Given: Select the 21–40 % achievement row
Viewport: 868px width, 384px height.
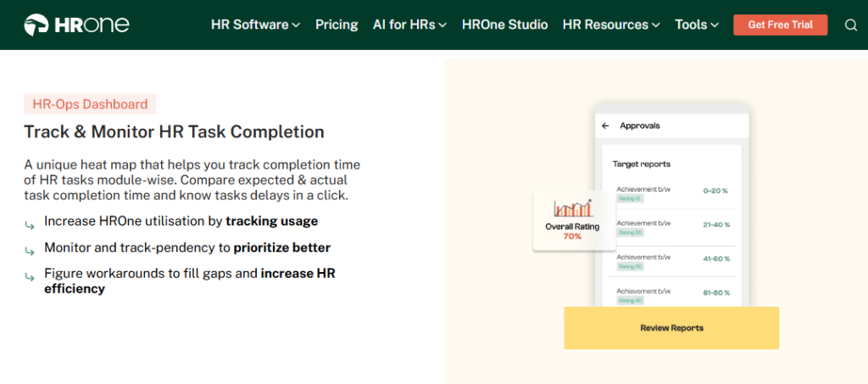Looking at the screenshot, I should [672, 228].
